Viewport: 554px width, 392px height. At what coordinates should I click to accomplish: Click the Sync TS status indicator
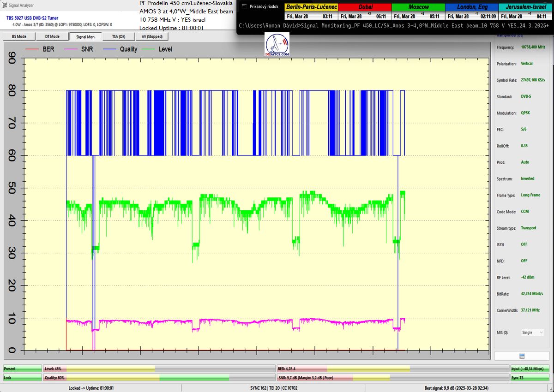click(530, 378)
